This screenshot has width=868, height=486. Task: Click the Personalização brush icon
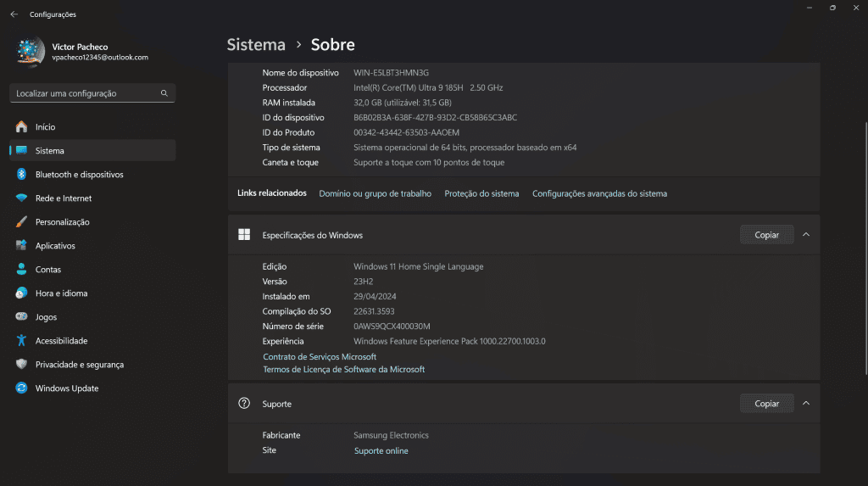[21, 221]
